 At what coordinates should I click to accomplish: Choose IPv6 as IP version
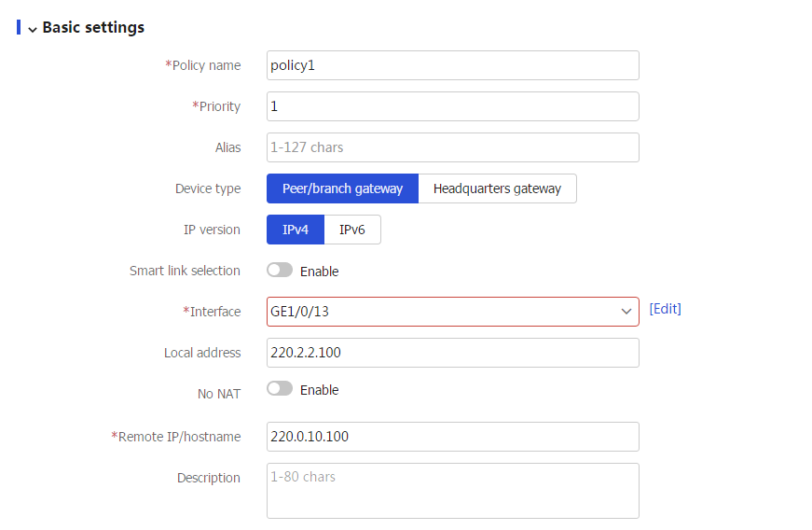(352, 230)
